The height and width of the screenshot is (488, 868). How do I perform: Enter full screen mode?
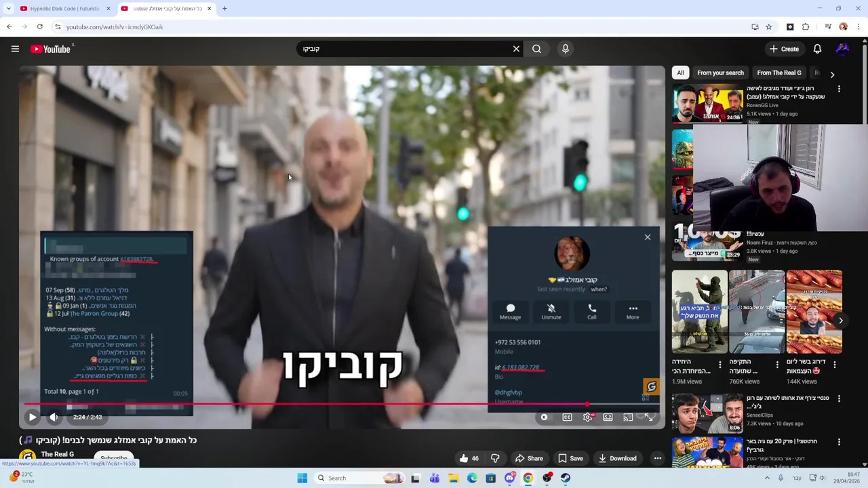point(648,418)
